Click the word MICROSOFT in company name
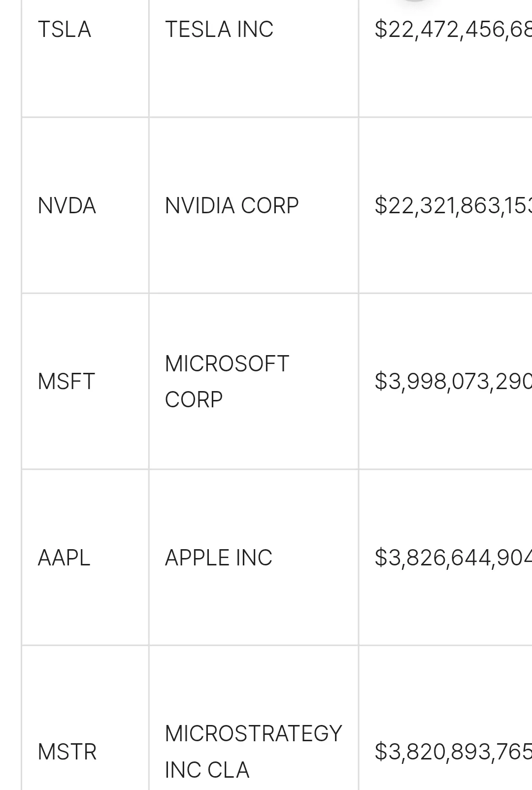532x790 pixels. 227,364
